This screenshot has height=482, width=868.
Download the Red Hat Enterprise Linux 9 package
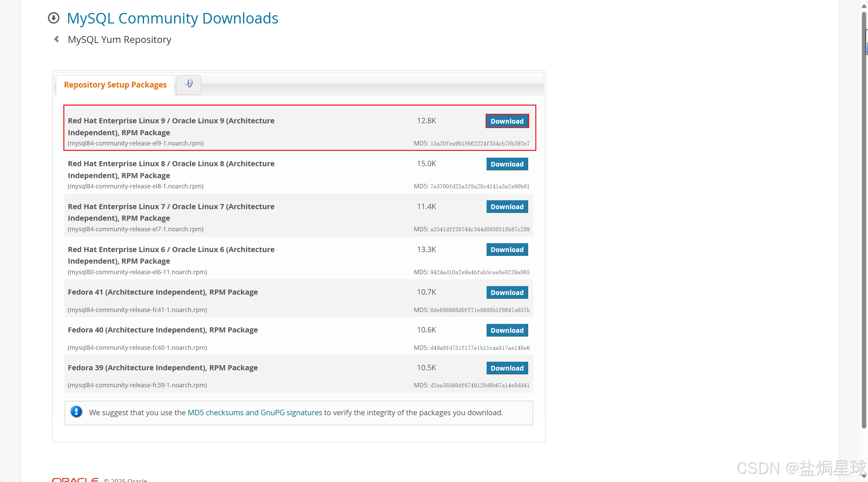point(507,121)
